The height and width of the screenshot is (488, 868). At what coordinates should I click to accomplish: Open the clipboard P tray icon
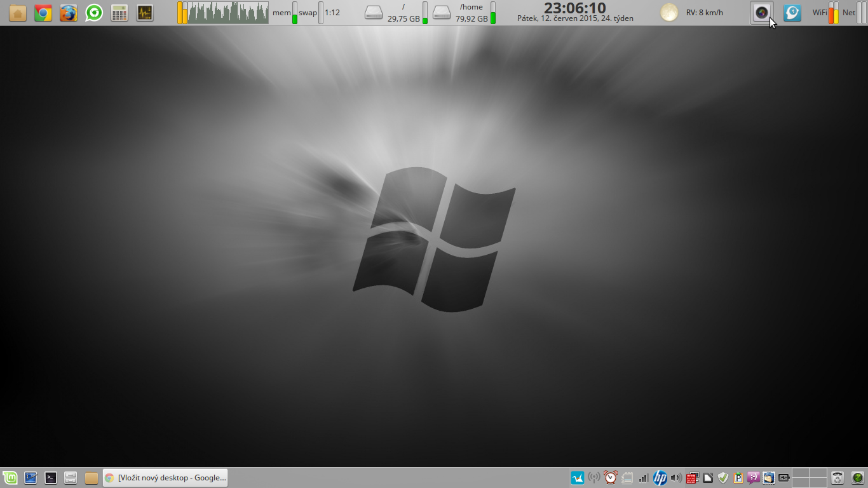pos(738,478)
